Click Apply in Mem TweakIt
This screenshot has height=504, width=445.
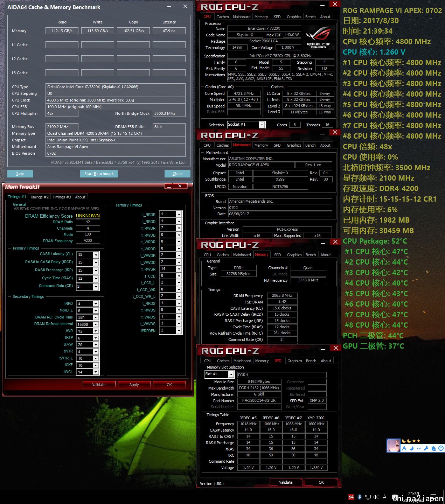[134, 385]
